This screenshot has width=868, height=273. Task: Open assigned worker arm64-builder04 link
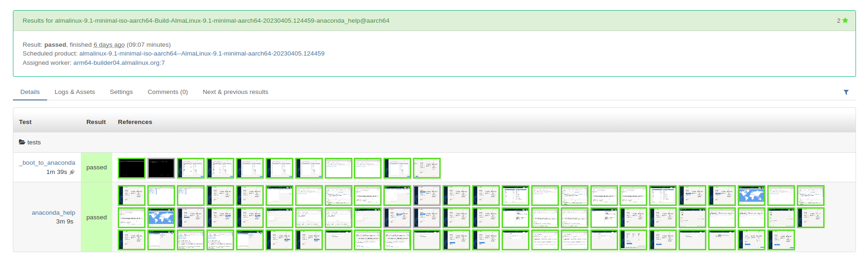pos(119,63)
